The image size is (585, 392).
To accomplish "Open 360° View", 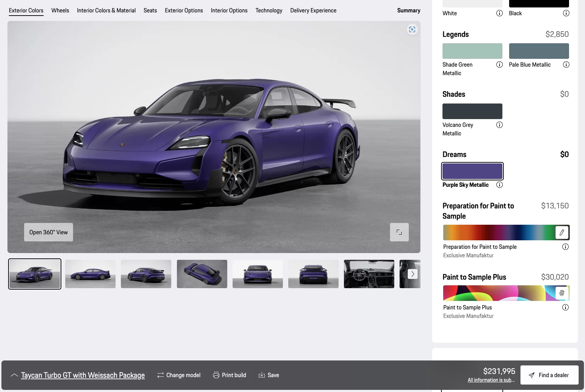I will [x=49, y=232].
